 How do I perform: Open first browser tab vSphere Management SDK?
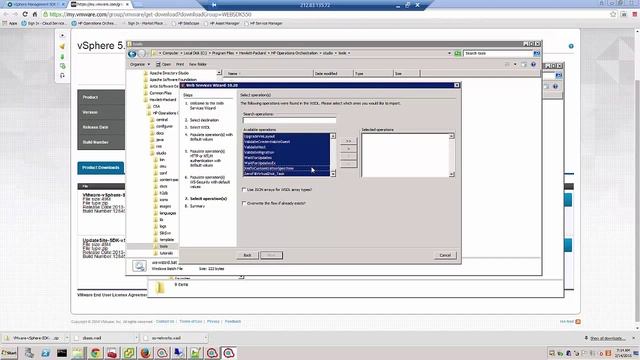34,4
